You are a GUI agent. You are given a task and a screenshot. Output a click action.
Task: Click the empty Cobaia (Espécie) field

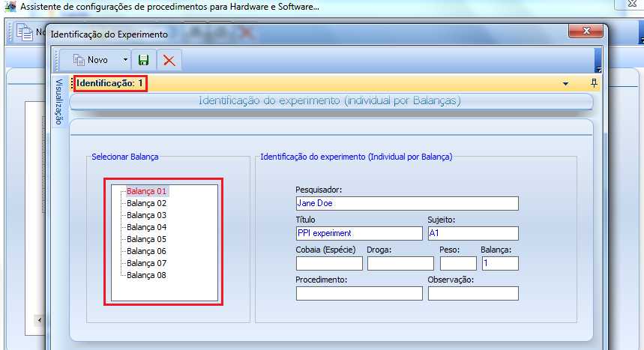tap(329, 263)
